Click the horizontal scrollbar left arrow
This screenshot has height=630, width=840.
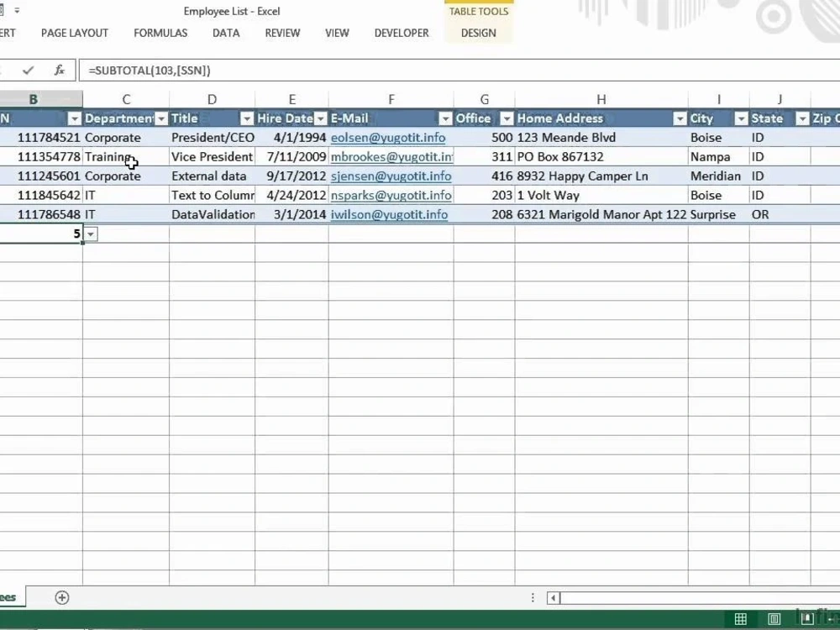(554, 597)
